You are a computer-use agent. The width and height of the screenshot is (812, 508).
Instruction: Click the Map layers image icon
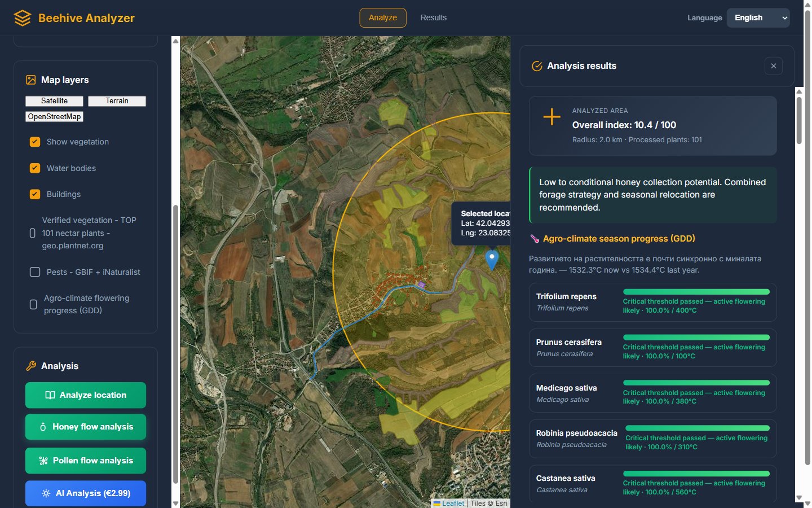pyautogui.click(x=31, y=80)
